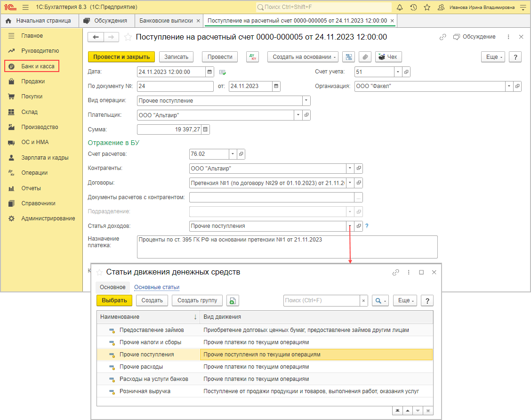Open Банк и касса section
Image resolution: width=531 pixels, height=420 pixels.
pos(32,66)
